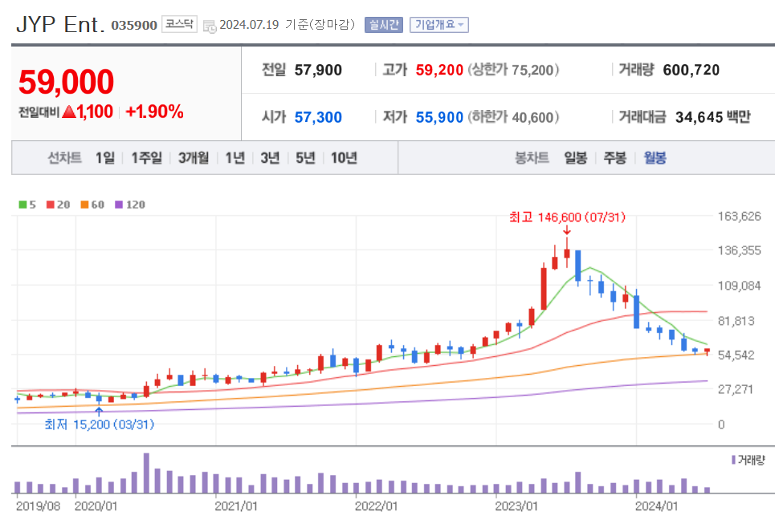Switch to 월봉 monthly candle chart
The width and height of the screenshot is (775, 532).
pyautogui.click(x=655, y=158)
